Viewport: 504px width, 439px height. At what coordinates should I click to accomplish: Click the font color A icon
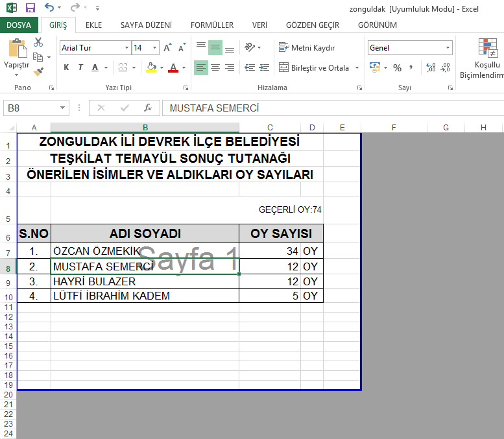pos(173,67)
